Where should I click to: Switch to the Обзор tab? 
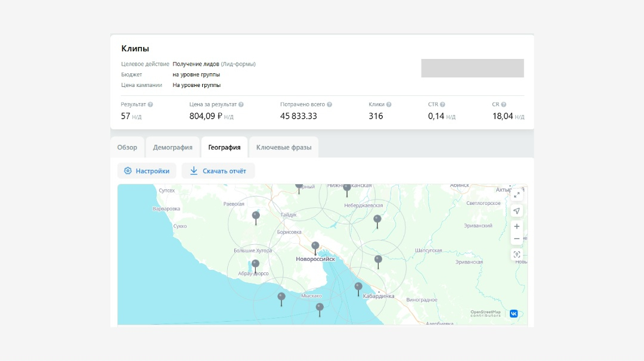pyautogui.click(x=127, y=147)
